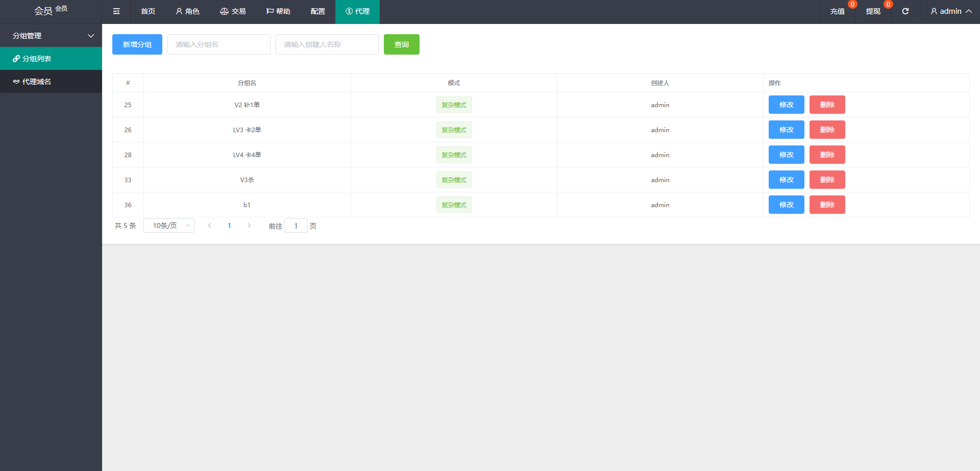The width and height of the screenshot is (980, 471).
Task: Click the group name V3杀
Action: (247, 180)
